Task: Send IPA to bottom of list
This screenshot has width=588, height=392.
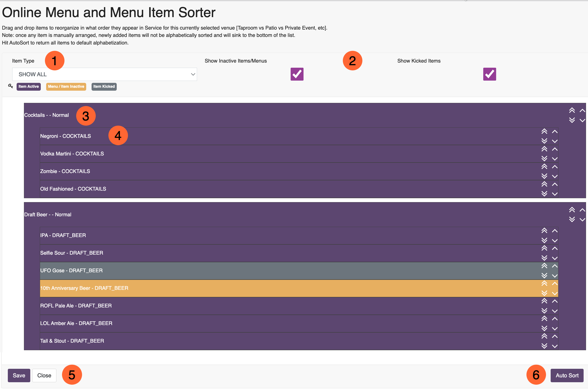Action: point(544,240)
